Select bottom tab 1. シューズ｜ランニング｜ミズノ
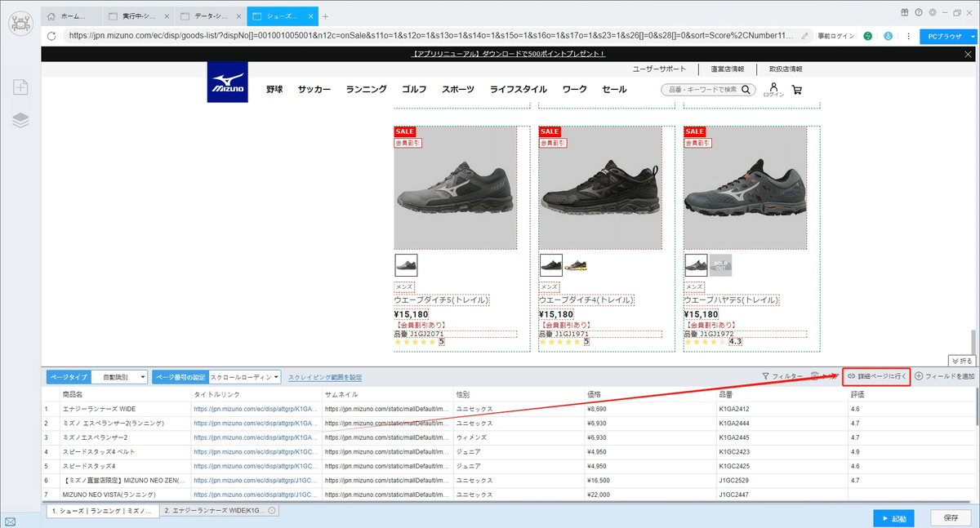Image resolution: width=980 pixels, height=528 pixels. (101, 510)
